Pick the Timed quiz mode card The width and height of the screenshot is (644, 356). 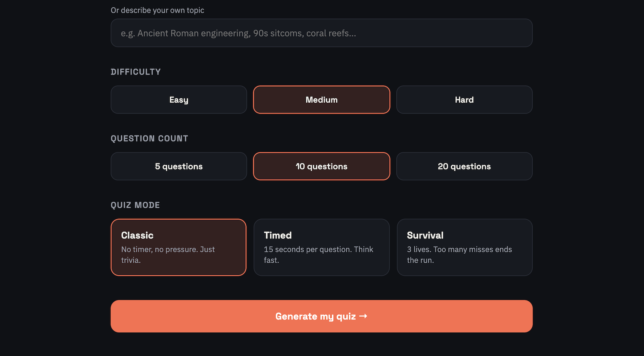coord(322,247)
